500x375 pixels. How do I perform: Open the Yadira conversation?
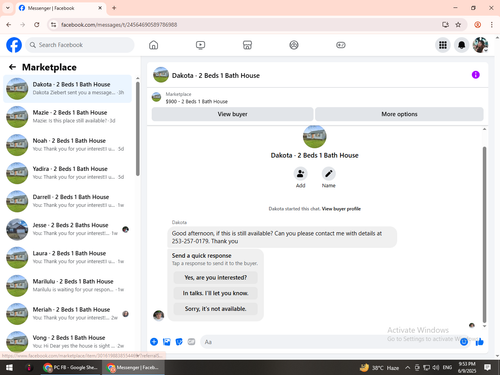(67, 173)
